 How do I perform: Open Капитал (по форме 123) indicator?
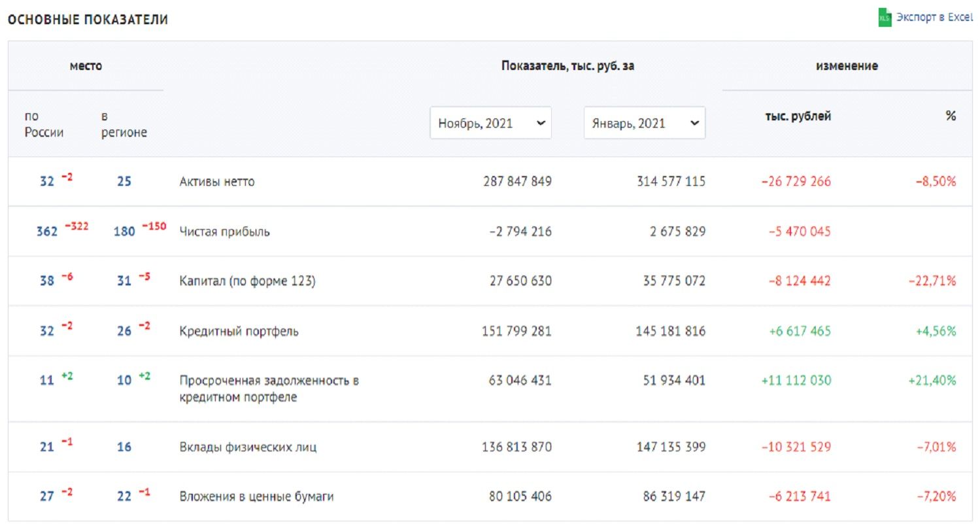248,281
